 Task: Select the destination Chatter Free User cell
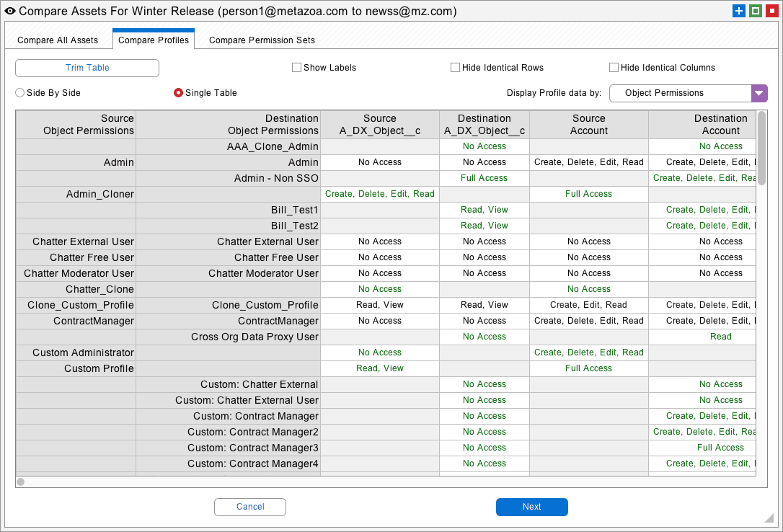coord(229,257)
